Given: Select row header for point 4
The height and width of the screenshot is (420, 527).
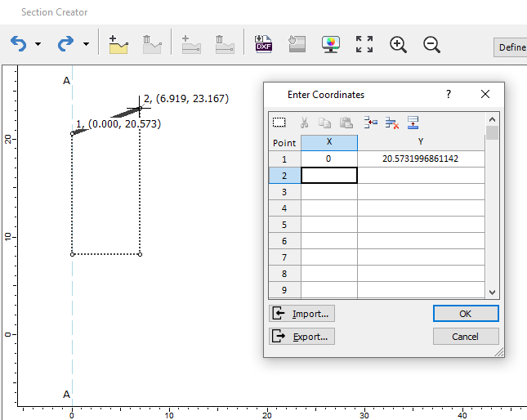Looking at the screenshot, I should tap(284, 208).
